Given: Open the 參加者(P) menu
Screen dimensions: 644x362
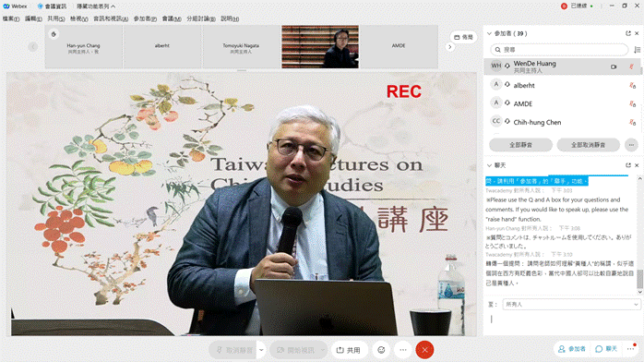Looking at the screenshot, I should tap(145, 18).
